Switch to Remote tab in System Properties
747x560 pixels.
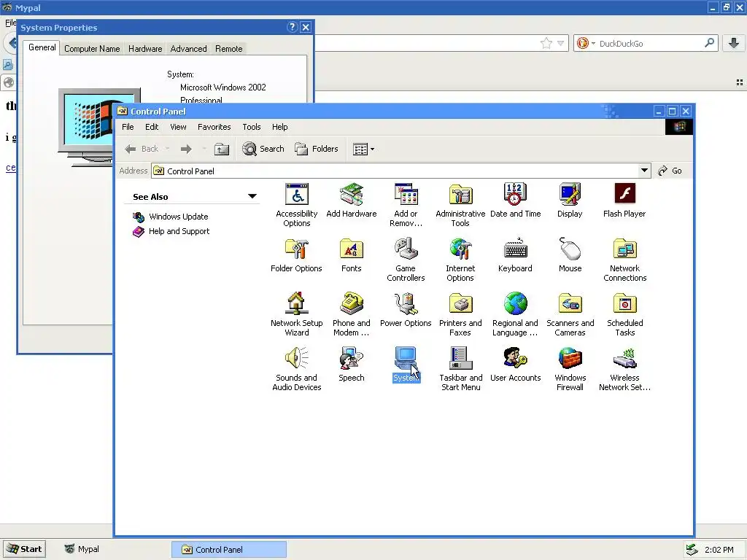[x=228, y=49]
